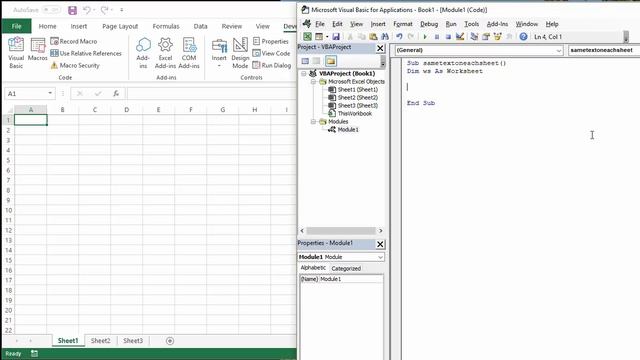Click Insert UserForm icon in VBA toolbar
This screenshot has height=360, width=640.
[x=319, y=37]
